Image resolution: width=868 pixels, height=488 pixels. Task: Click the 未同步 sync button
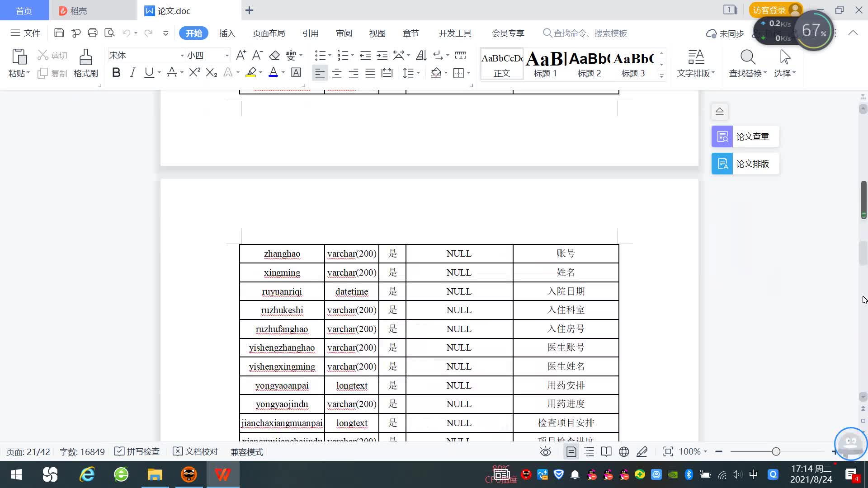tap(725, 33)
